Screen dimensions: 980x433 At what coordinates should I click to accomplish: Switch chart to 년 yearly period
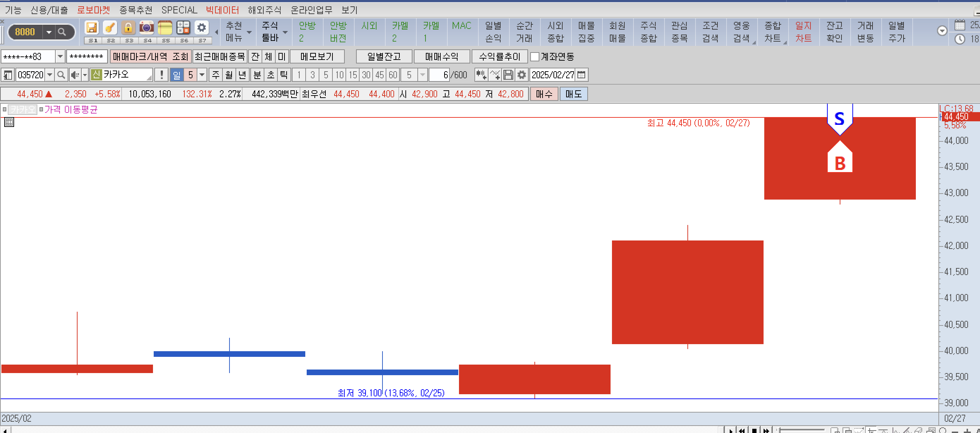click(242, 75)
